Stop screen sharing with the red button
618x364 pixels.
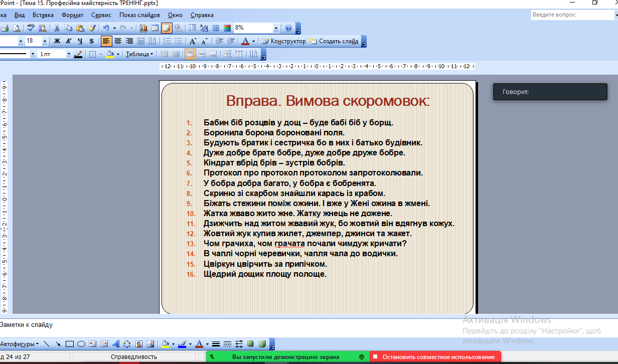tap(435, 357)
